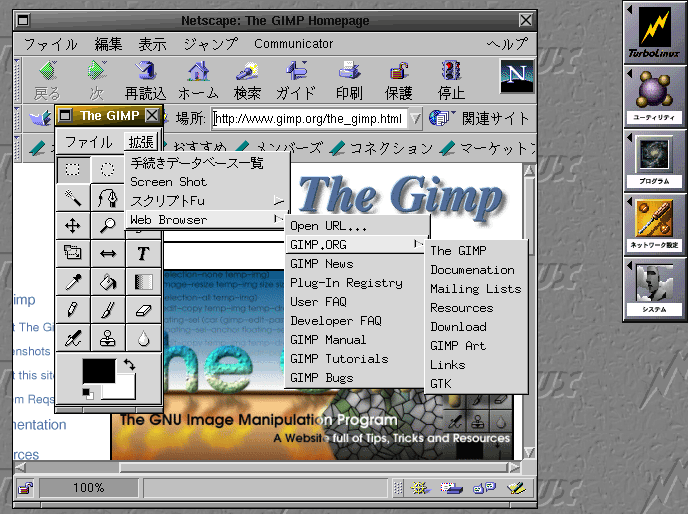This screenshot has width=688, height=514.
Task: Open the Communicator menu
Action: click(x=294, y=44)
